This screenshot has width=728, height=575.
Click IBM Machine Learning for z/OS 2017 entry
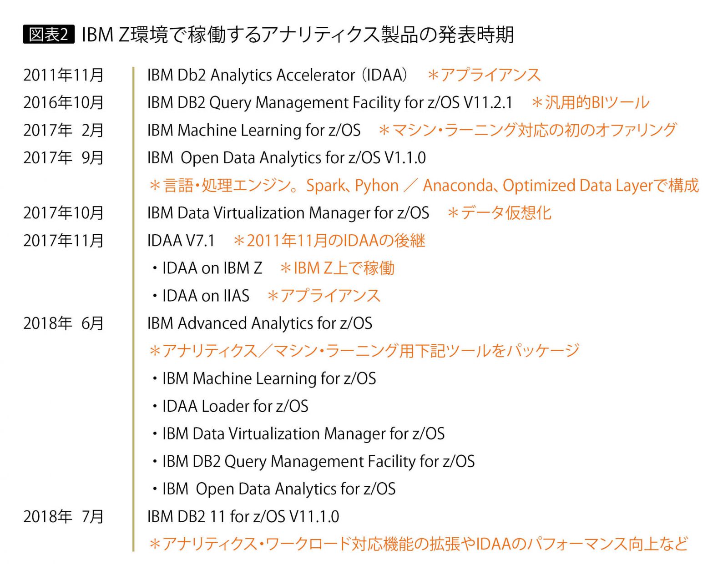tap(254, 131)
